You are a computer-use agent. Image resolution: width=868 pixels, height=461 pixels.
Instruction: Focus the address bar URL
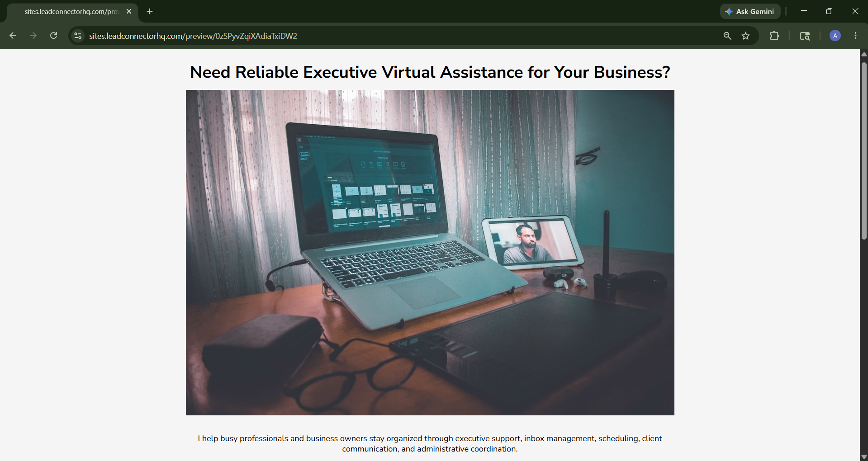pos(193,36)
